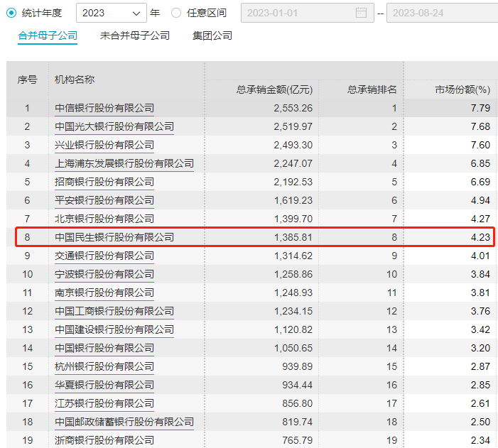
Task: Open 中国邮政储蓄银行股份有限公司 link
Action: 124,422
